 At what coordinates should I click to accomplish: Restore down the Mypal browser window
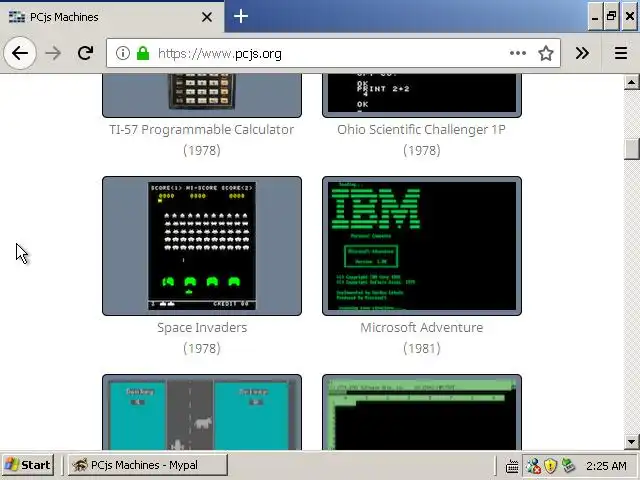(611, 16)
